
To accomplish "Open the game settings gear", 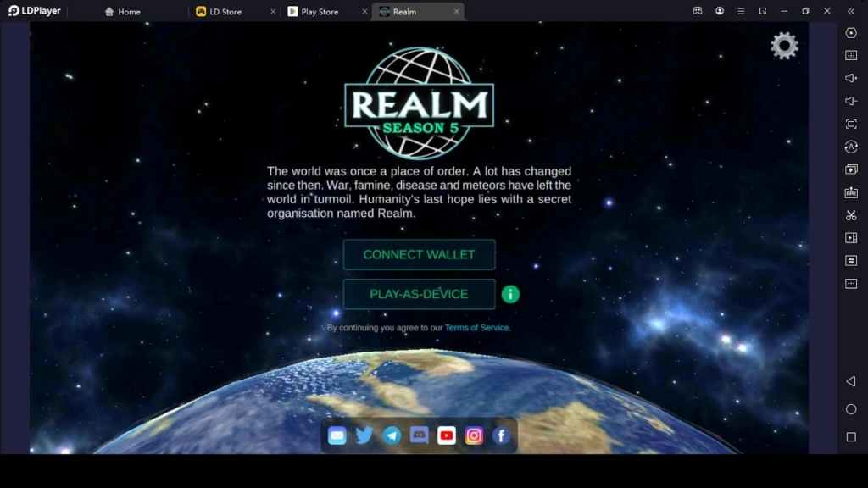I will click(x=784, y=46).
